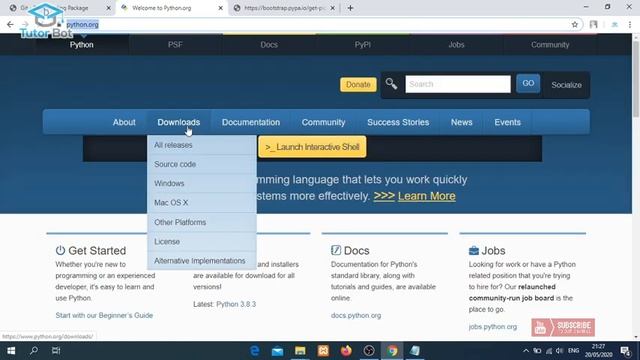
Task: Select License from Downloads dropdown
Action: click(202, 241)
